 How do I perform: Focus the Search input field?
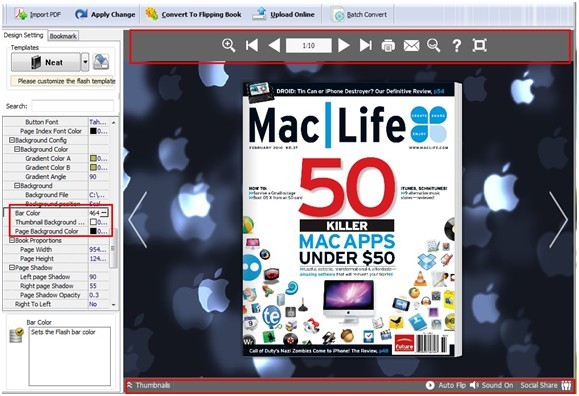(x=72, y=106)
